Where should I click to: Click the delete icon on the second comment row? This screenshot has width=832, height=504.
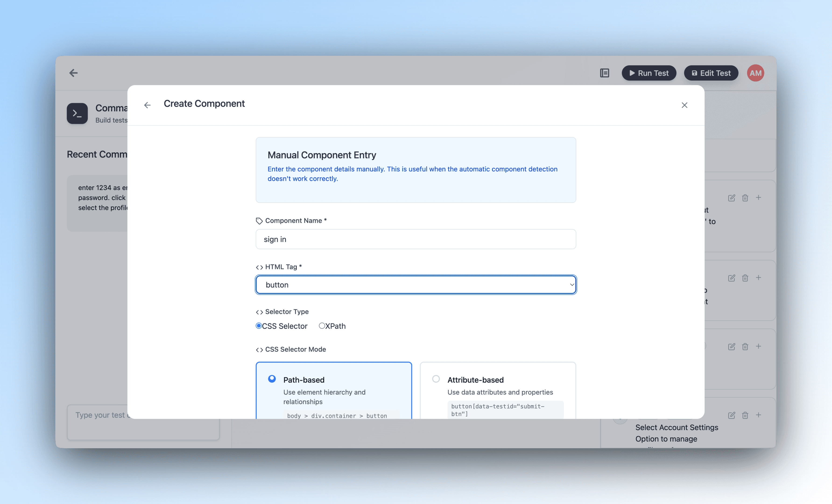(x=745, y=278)
